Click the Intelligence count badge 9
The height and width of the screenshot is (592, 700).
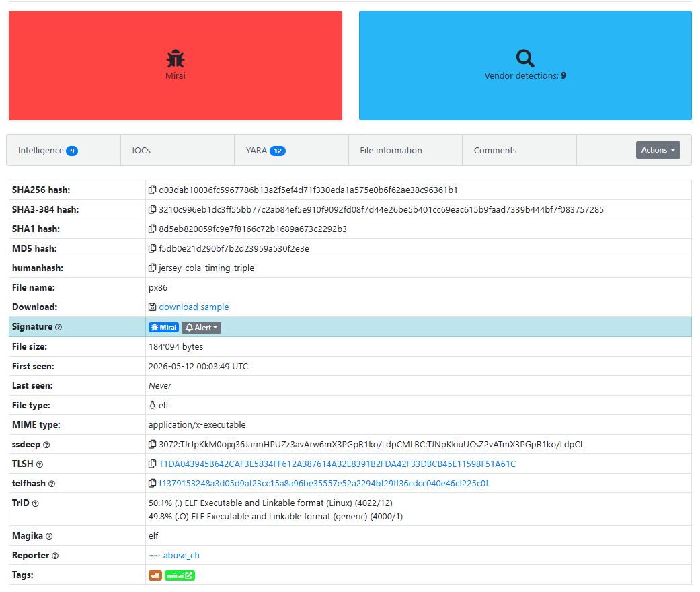[x=72, y=151]
